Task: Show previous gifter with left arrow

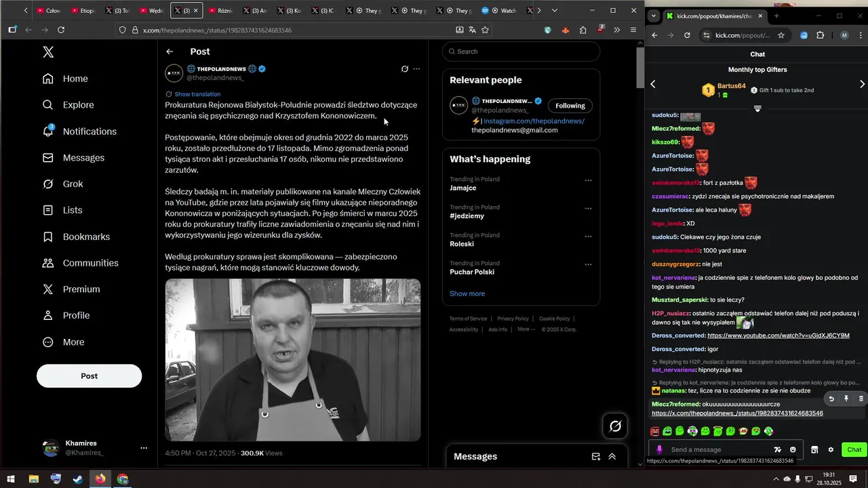Action: [653, 84]
